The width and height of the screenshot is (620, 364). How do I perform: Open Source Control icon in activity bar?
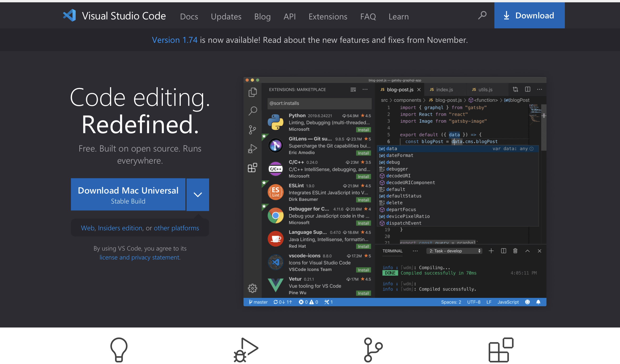(x=252, y=129)
